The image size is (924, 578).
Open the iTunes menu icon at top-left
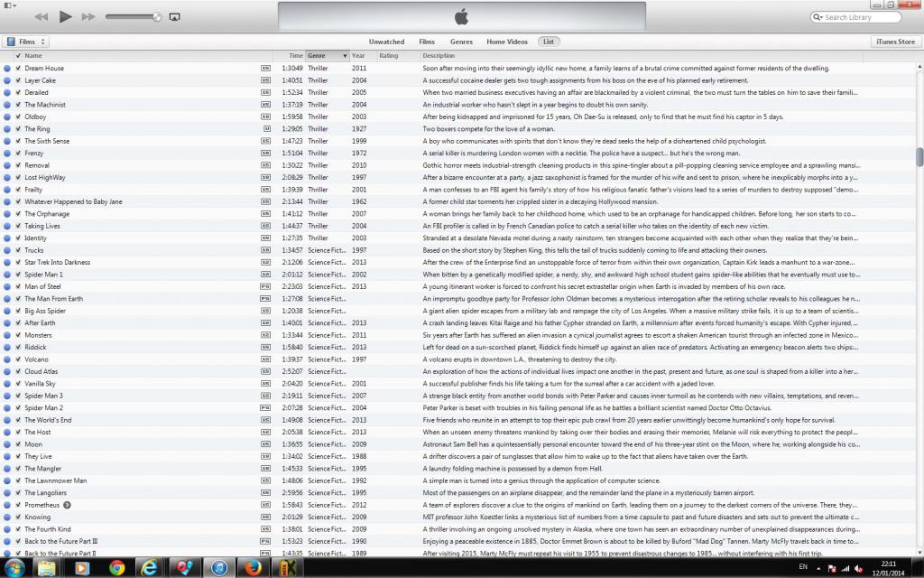pyautogui.click(x=9, y=5)
